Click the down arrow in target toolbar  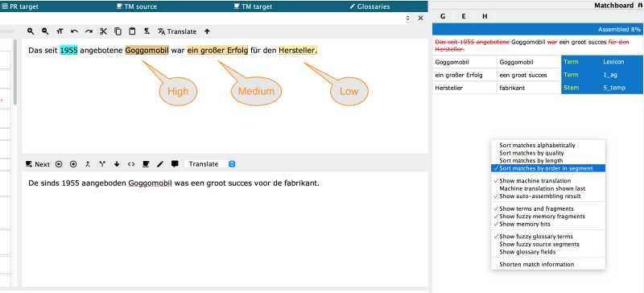[x=117, y=164]
